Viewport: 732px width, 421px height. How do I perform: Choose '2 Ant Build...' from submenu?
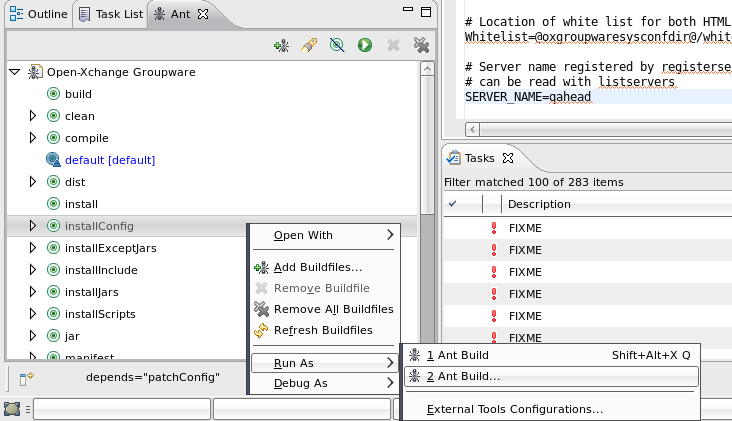pyautogui.click(x=463, y=377)
